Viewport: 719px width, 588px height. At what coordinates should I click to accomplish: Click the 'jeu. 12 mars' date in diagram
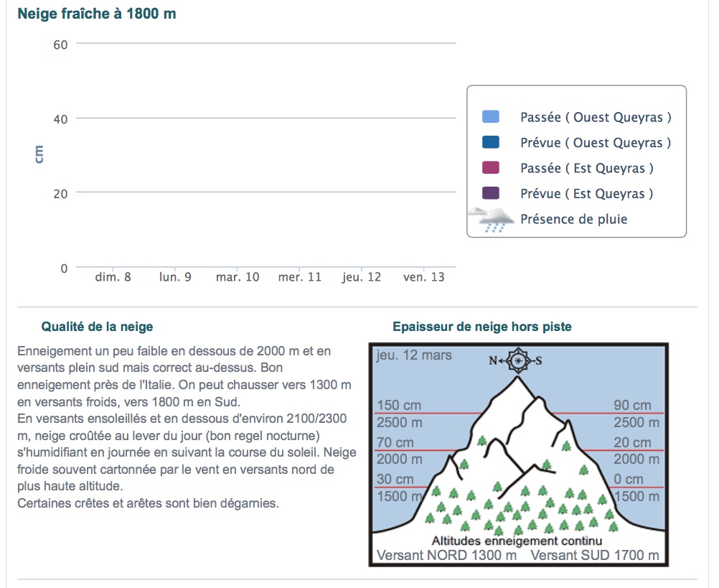(414, 355)
